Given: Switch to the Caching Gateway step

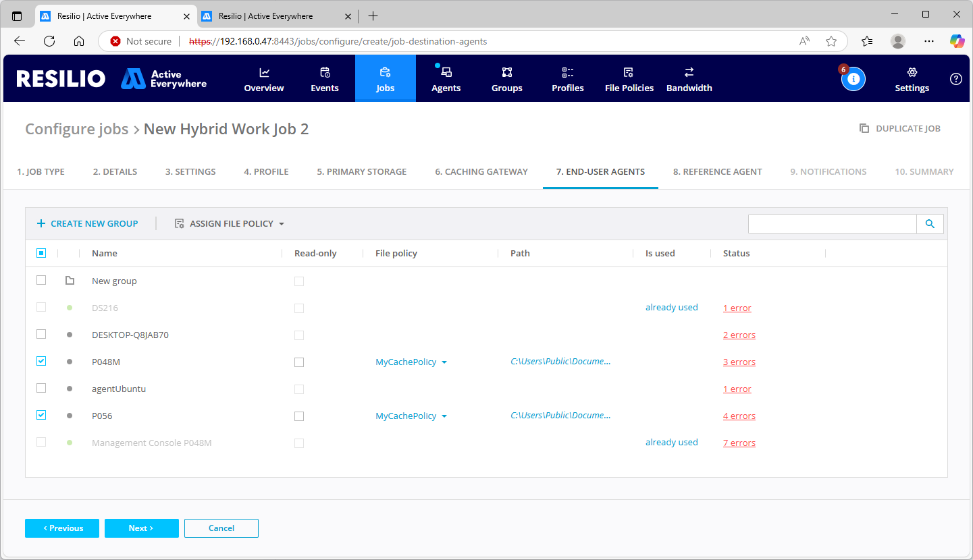Looking at the screenshot, I should pos(481,171).
